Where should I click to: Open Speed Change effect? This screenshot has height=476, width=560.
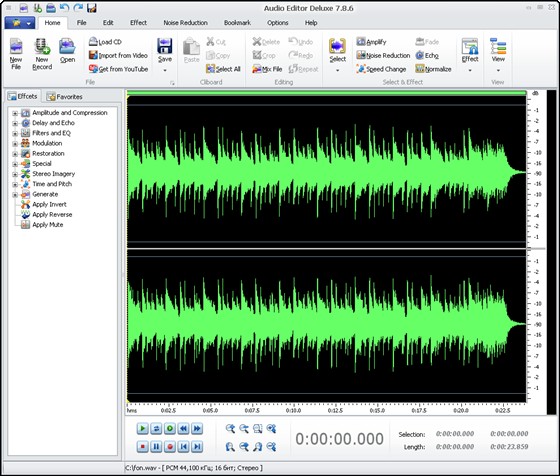click(381, 69)
